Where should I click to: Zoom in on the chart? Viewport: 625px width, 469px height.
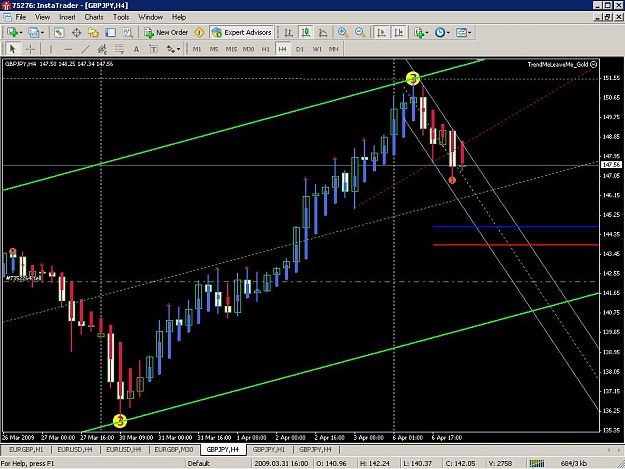tap(343, 32)
